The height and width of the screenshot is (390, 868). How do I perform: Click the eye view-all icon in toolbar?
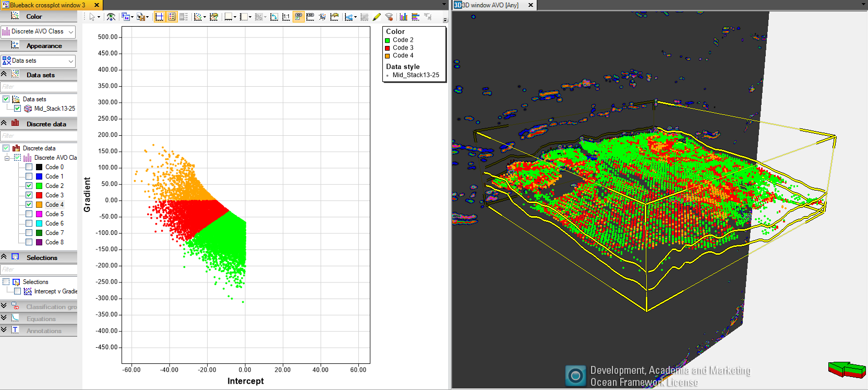(x=111, y=17)
